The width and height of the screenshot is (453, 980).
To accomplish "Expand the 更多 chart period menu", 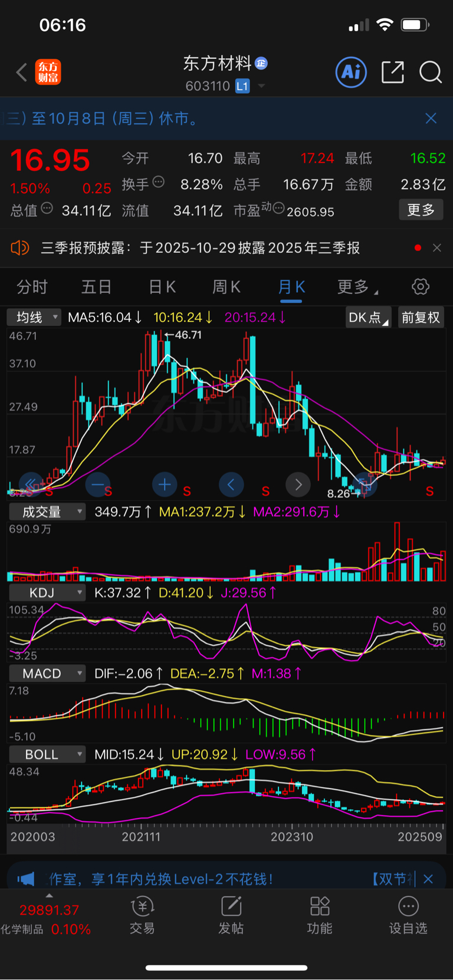I will [x=357, y=287].
